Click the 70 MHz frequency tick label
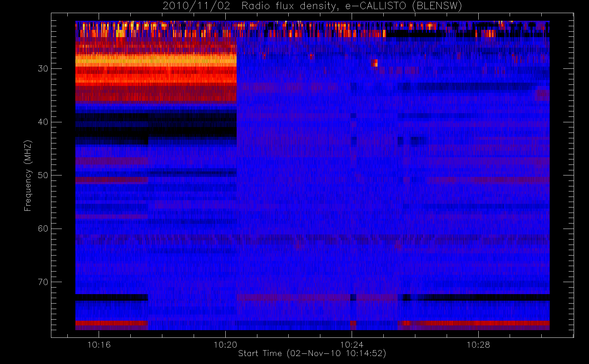Image resolution: width=589 pixels, height=364 pixels. [43, 282]
